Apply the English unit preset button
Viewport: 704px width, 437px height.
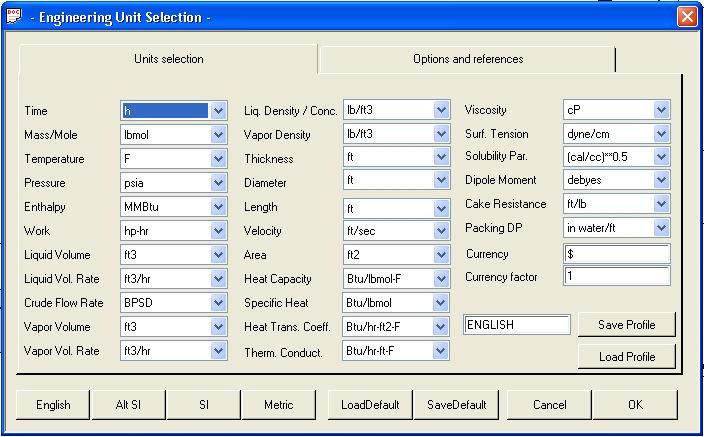pyautogui.click(x=53, y=405)
